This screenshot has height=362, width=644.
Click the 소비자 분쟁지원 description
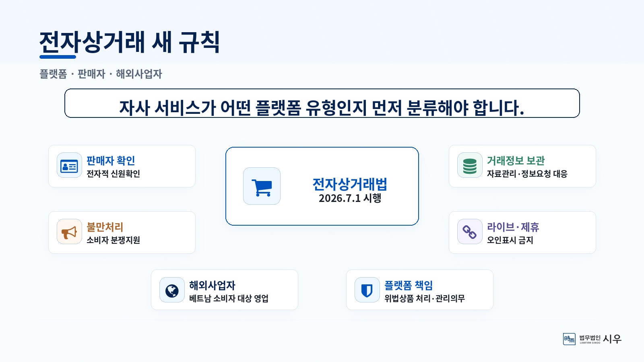click(x=113, y=240)
